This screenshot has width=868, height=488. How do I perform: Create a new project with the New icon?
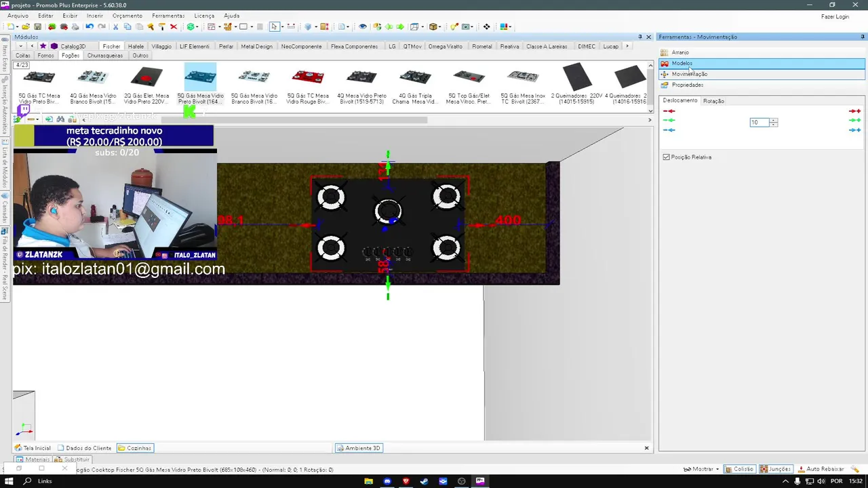pos(11,27)
